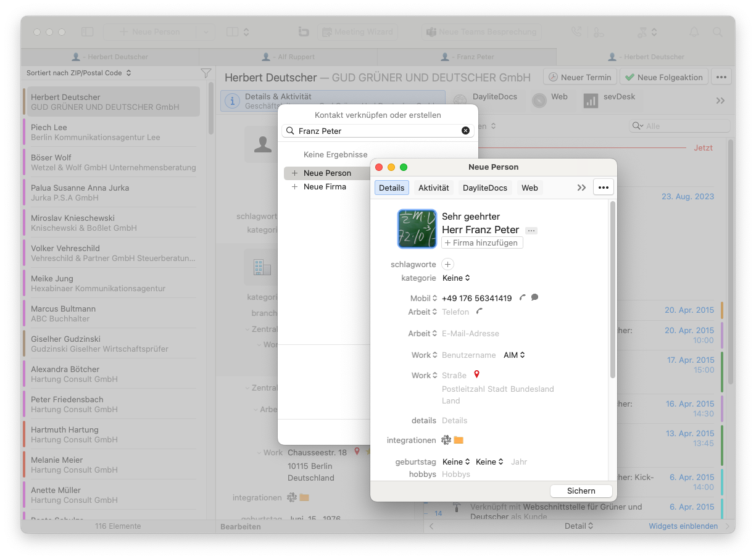Click the Telefon input field
Screen dimensions: 756x559
pyautogui.click(x=455, y=312)
